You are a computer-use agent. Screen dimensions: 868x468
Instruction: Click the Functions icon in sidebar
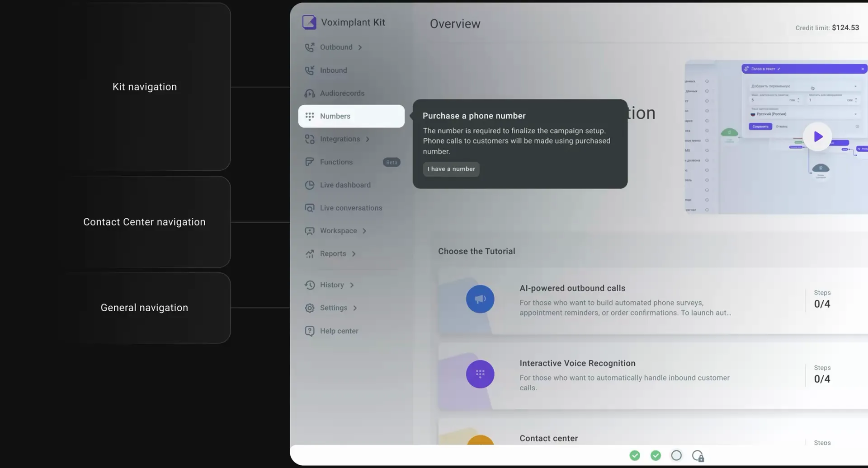click(310, 162)
